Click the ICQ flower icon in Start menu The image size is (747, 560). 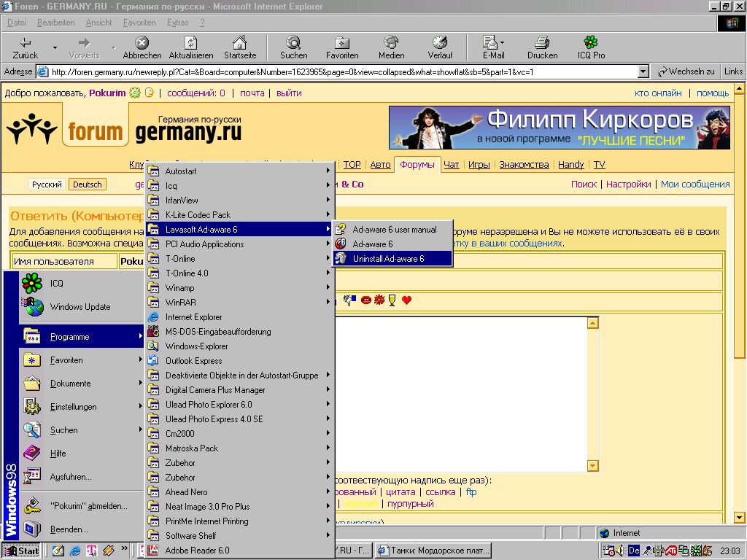pyautogui.click(x=32, y=283)
